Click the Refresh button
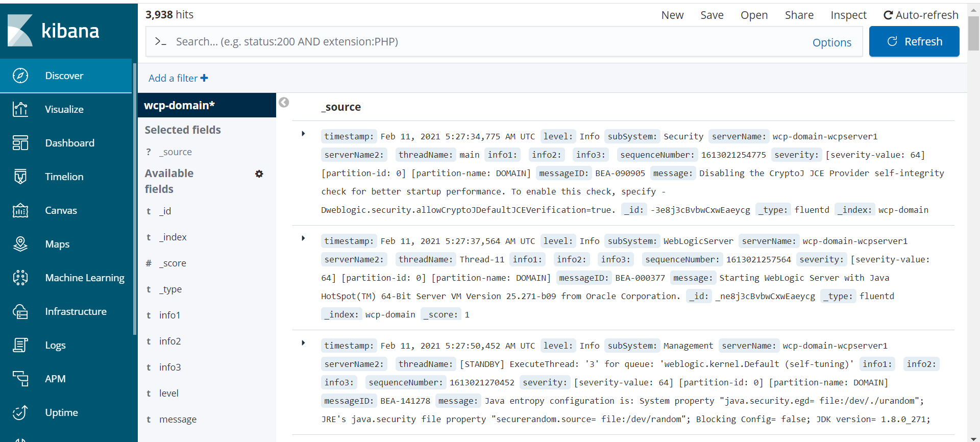980x442 pixels. [x=914, y=41]
